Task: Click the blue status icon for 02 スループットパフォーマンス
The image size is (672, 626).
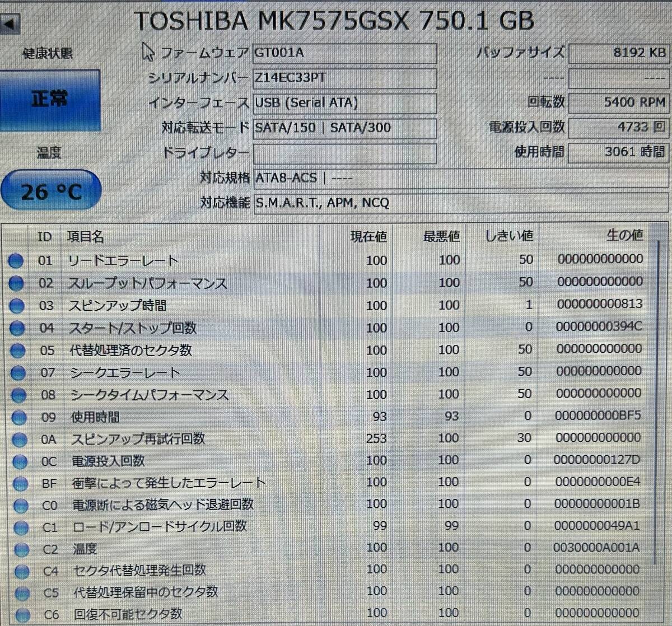Action: (16, 283)
